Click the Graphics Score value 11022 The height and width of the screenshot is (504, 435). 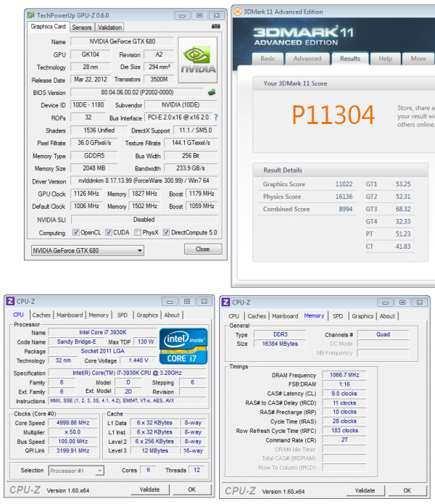pos(344,184)
